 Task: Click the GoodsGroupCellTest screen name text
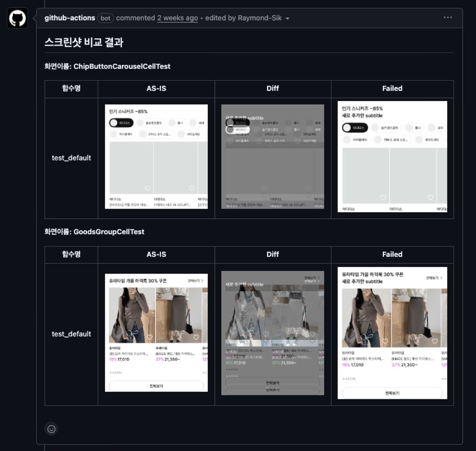[x=109, y=232]
